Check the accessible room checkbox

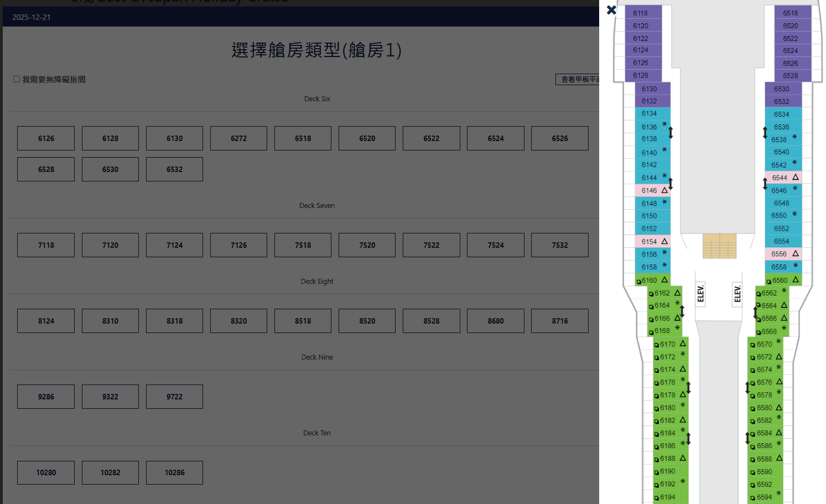click(x=17, y=79)
